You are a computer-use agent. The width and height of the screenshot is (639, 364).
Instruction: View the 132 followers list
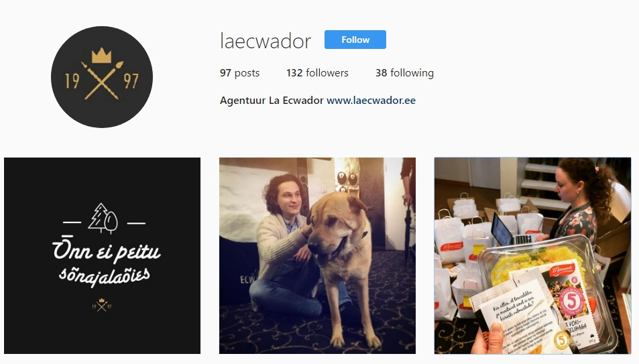(317, 73)
